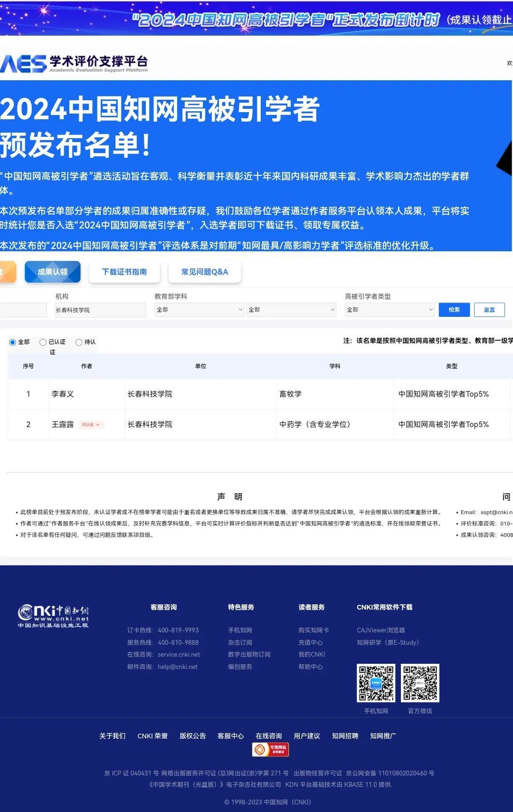Select the 待认证 radio button
Viewport: 513px width, 812px height.
click(x=79, y=342)
